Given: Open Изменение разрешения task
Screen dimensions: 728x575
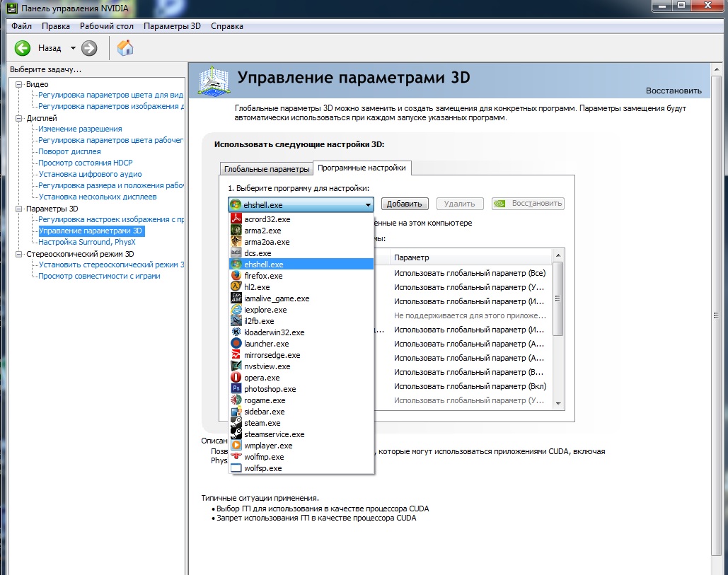Looking at the screenshot, I should pyautogui.click(x=80, y=129).
